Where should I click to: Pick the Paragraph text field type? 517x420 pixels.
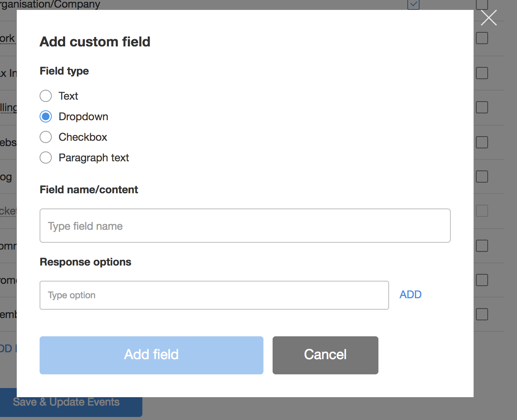tap(46, 157)
